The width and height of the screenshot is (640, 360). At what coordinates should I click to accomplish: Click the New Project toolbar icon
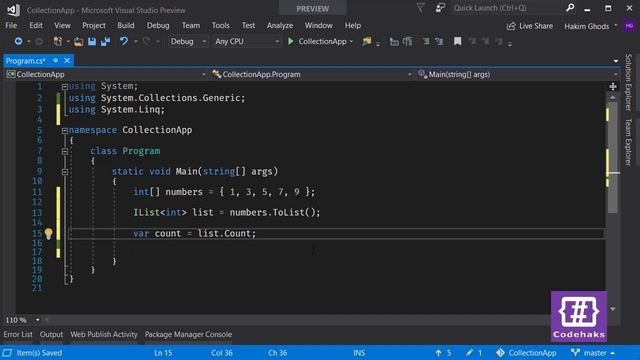(x=58, y=41)
